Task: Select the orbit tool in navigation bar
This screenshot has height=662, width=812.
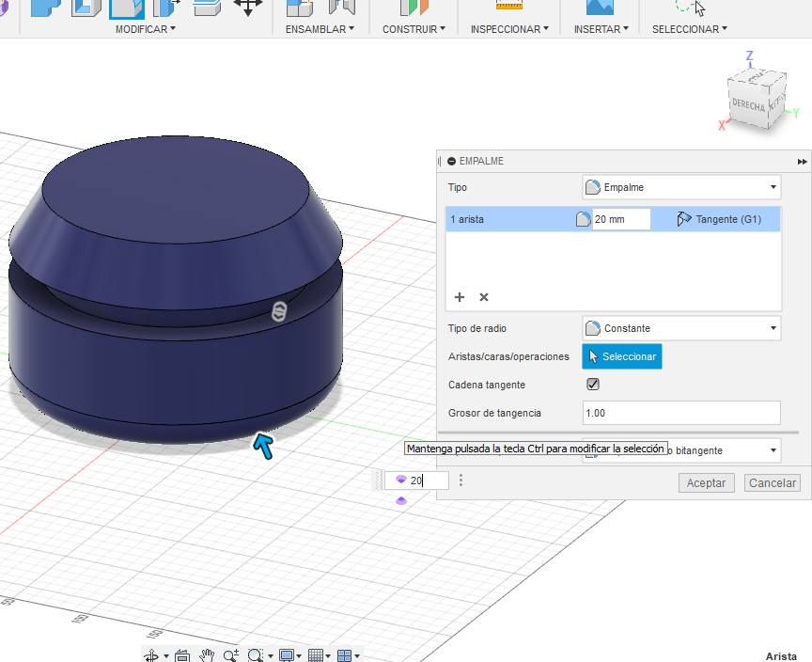Action: (151, 654)
